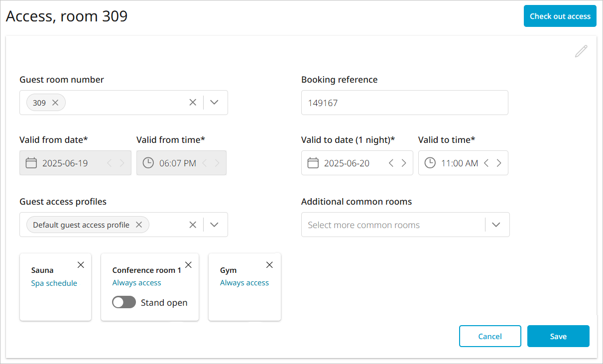Click the clock icon for Valid to time

click(x=430, y=163)
